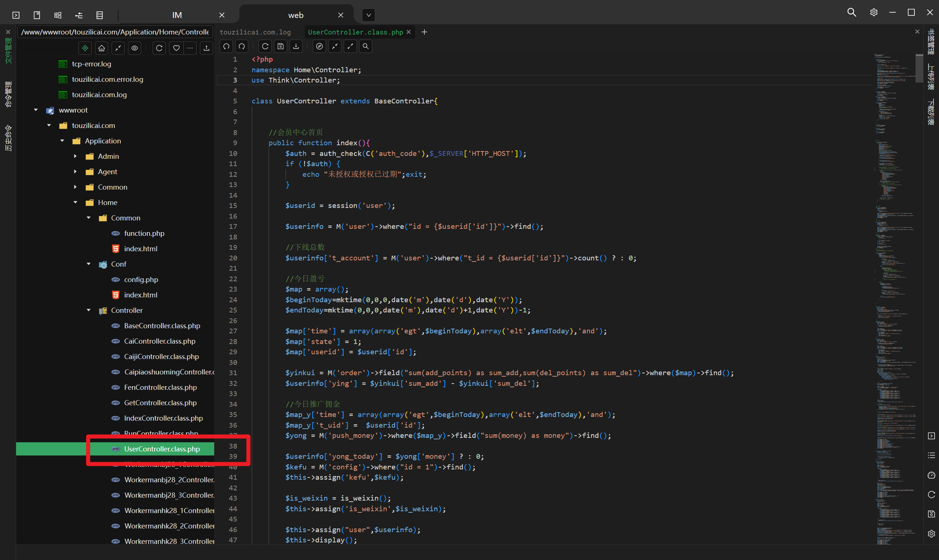Open config.php in Conf folder
Screen dimensions: 939x560
coord(141,279)
